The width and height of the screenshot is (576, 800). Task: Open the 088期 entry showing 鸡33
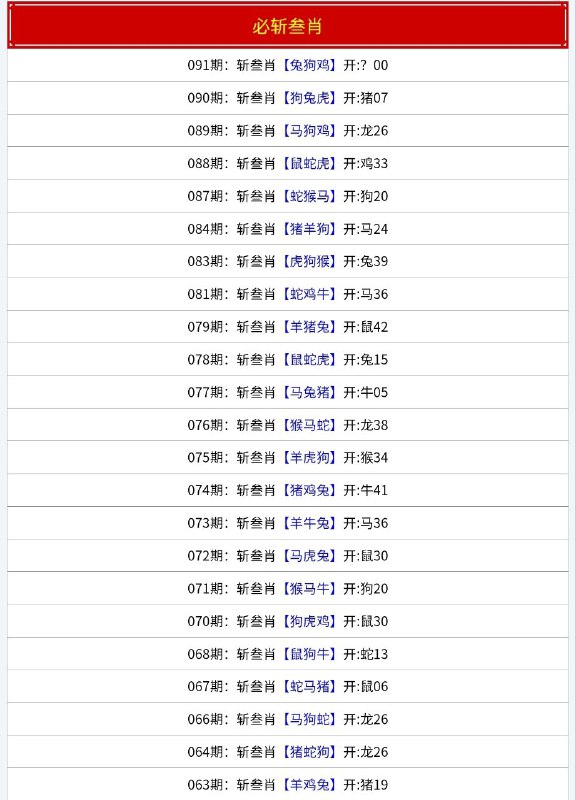(288, 163)
